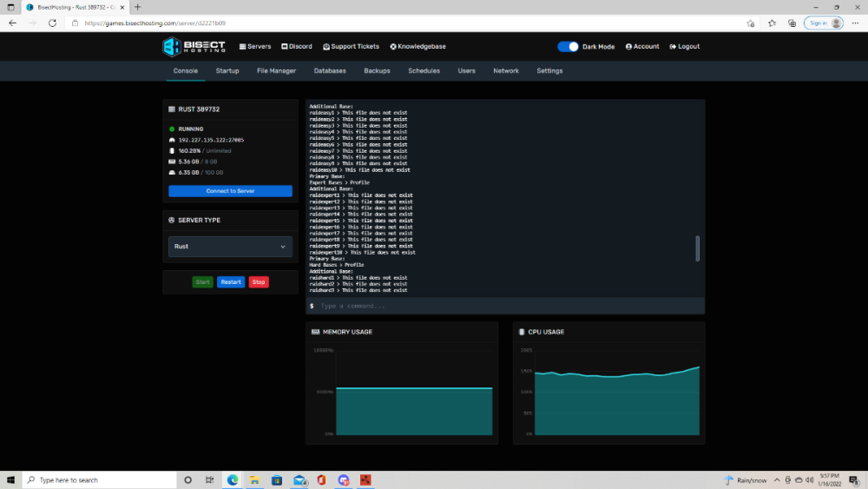The image size is (868, 489).
Task: Open the Windows Start menu
Action: coord(10,480)
